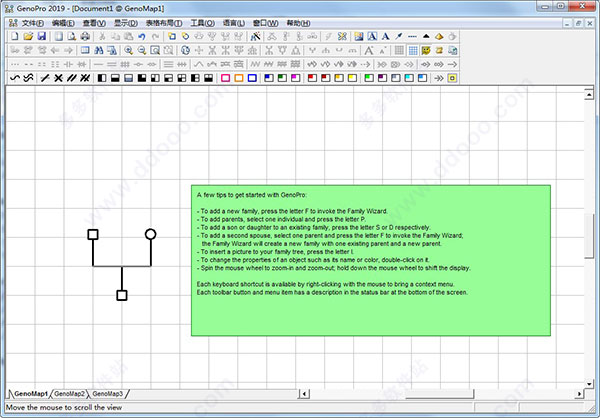Search with the binoculars find icon
The image size is (600, 418).
coord(98,50)
